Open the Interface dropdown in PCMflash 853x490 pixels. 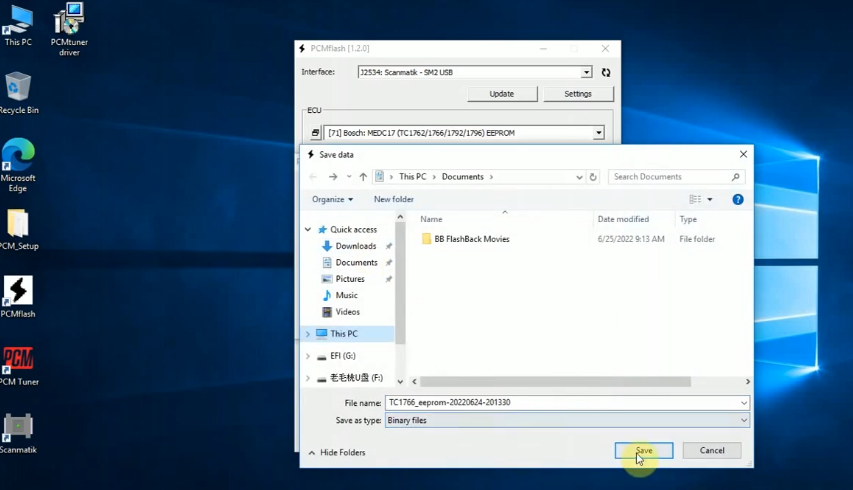(x=586, y=72)
